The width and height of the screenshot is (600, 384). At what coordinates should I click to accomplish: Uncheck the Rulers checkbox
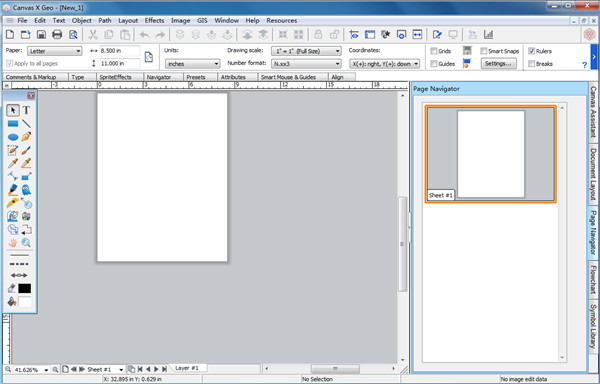pyautogui.click(x=532, y=51)
